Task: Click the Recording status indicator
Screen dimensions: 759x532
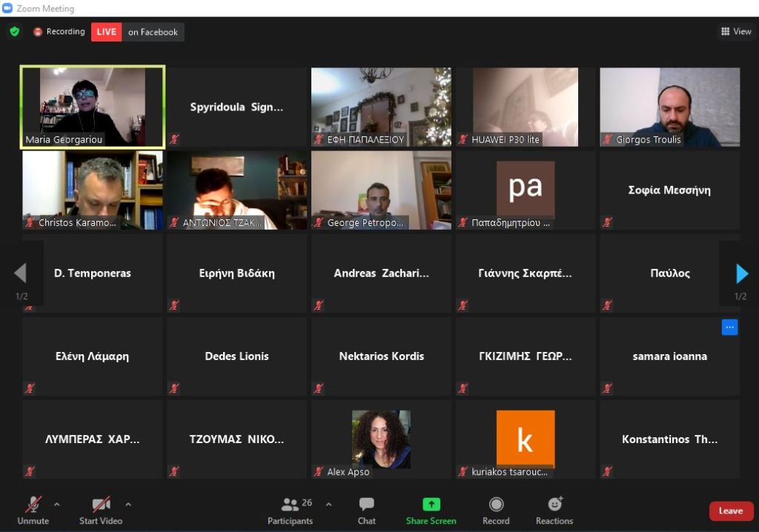Action: (x=59, y=32)
